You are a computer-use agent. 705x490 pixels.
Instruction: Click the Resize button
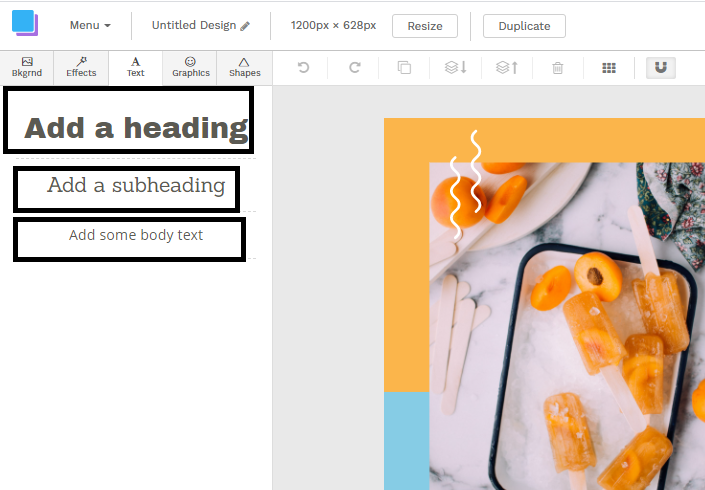pos(425,26)
